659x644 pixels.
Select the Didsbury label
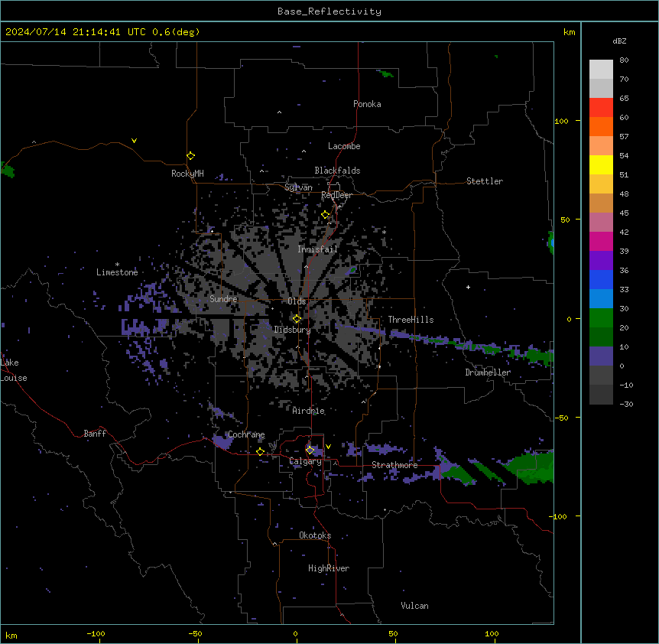[293, 330]
